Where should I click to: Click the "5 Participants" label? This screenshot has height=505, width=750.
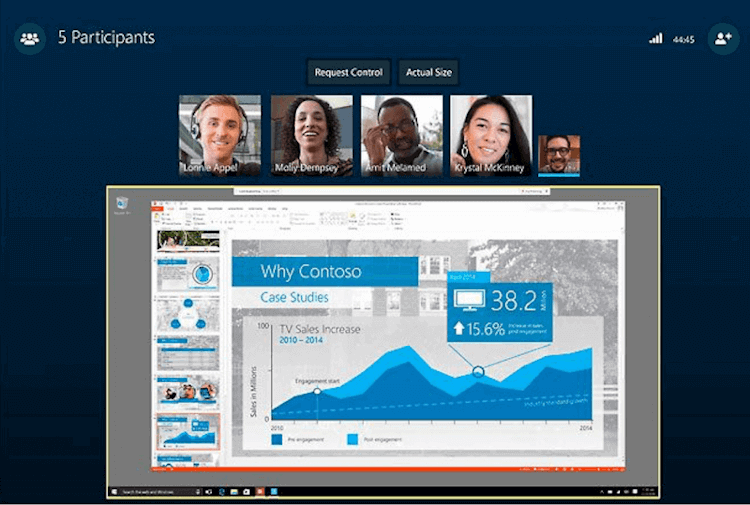point(106,37)
